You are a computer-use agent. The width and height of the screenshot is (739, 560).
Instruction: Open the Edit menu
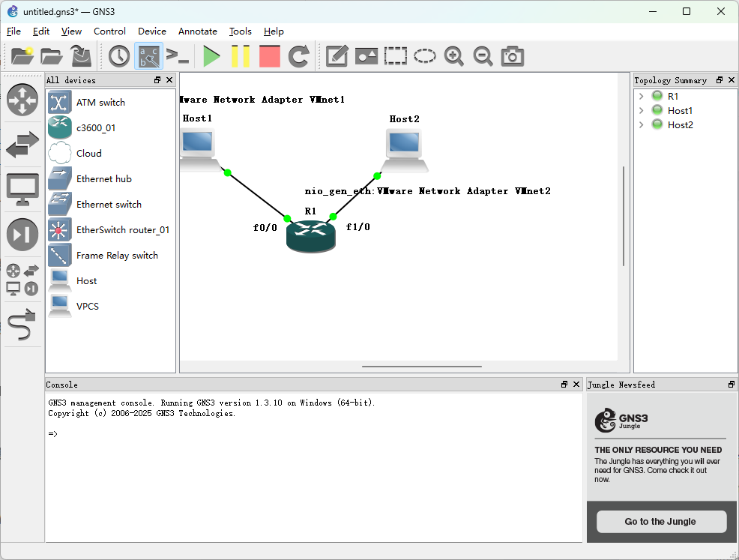(41, 31)
